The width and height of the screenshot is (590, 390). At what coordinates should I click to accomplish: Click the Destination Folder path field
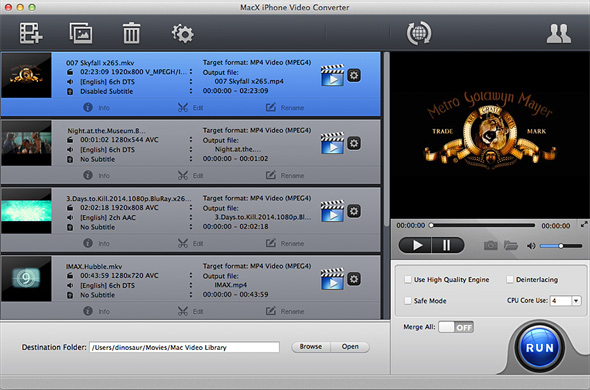pos(184,347)
